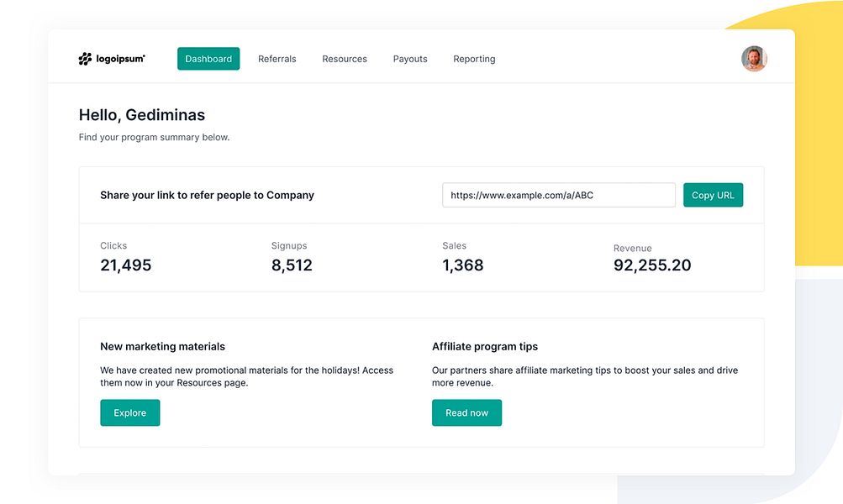Switch to the Dashboard tab
The image size is (843, 504).
(208, 59)
